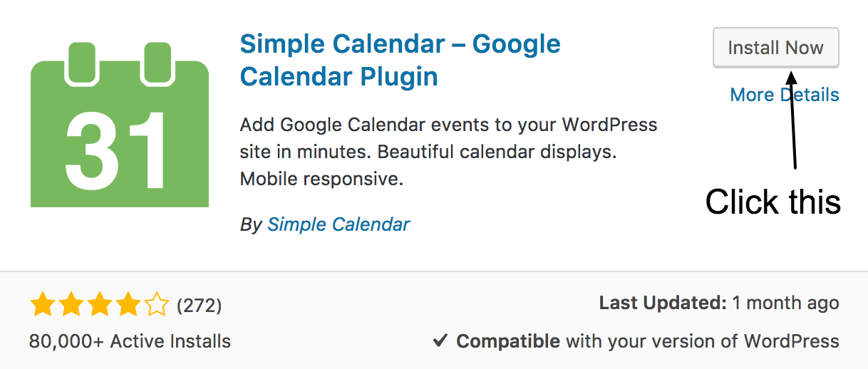Click the bold Compatible label
868x369 pixels.
[508, 341]
